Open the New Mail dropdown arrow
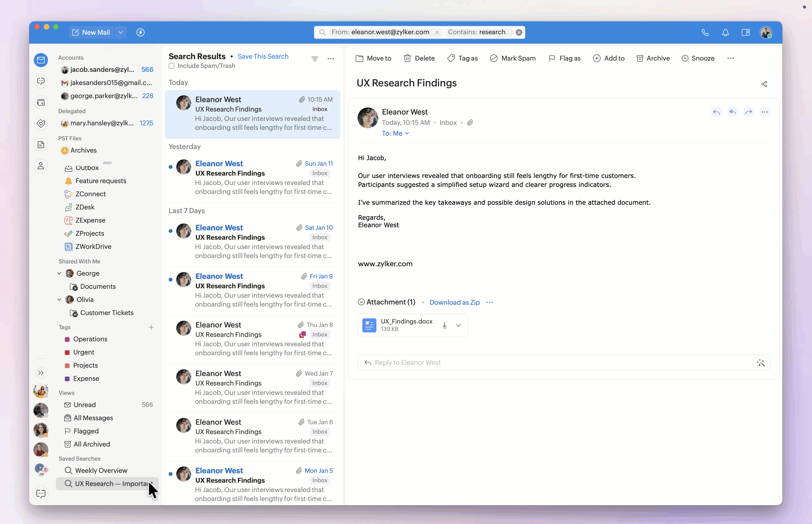Viewport: 812px width, 524px height. click(x=121, y=32)
